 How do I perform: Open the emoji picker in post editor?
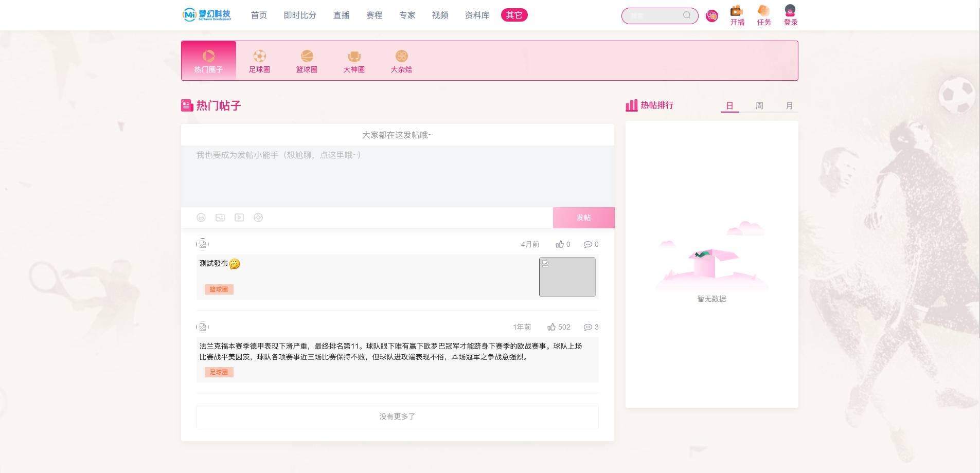[x=201, y=217]
